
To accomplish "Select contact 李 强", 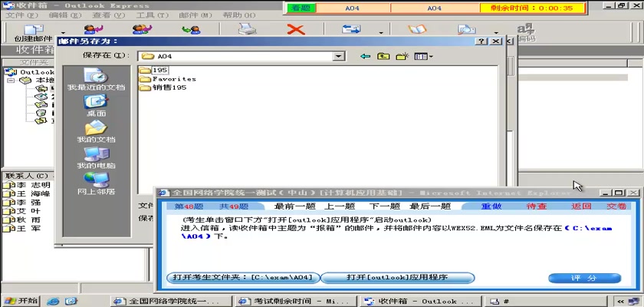I will (22, 202).
